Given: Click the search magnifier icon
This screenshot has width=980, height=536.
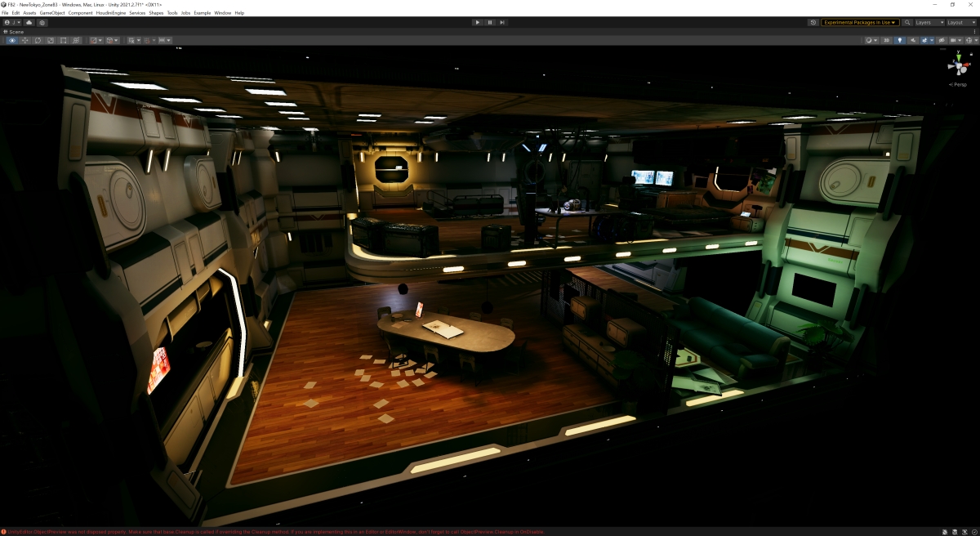Looking at the screenshot, I should point(907,23).
